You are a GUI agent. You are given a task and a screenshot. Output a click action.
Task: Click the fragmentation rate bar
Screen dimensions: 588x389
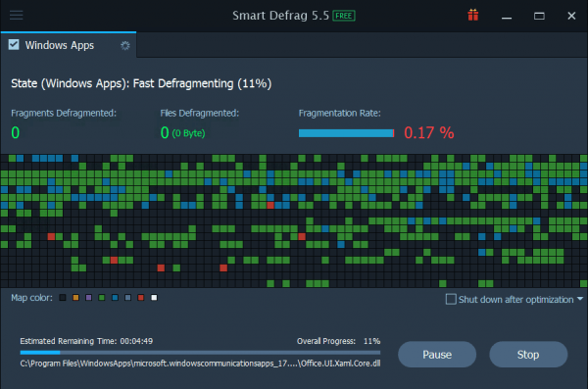[x=347, y=133]
